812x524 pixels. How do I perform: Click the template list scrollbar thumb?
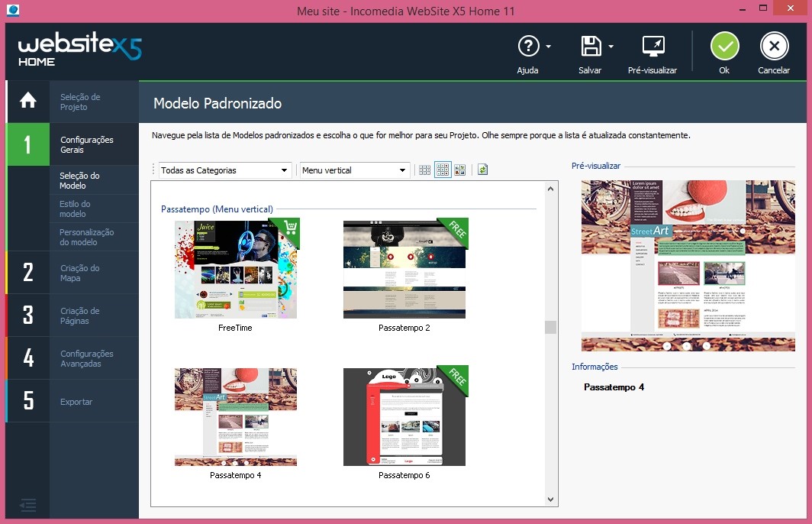pyautogui.click(x=550, y=328)
